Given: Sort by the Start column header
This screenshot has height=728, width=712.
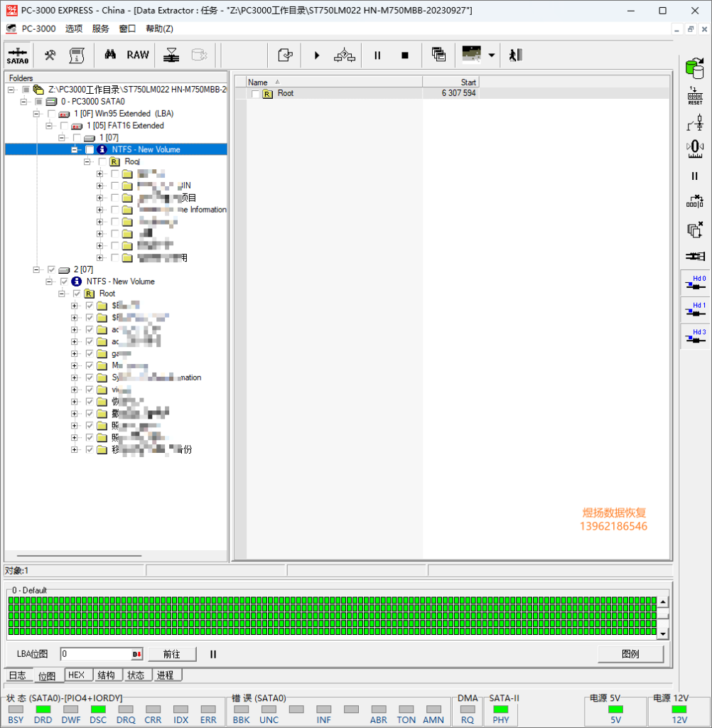Looking at the screenshot, I should pos(451,82).
